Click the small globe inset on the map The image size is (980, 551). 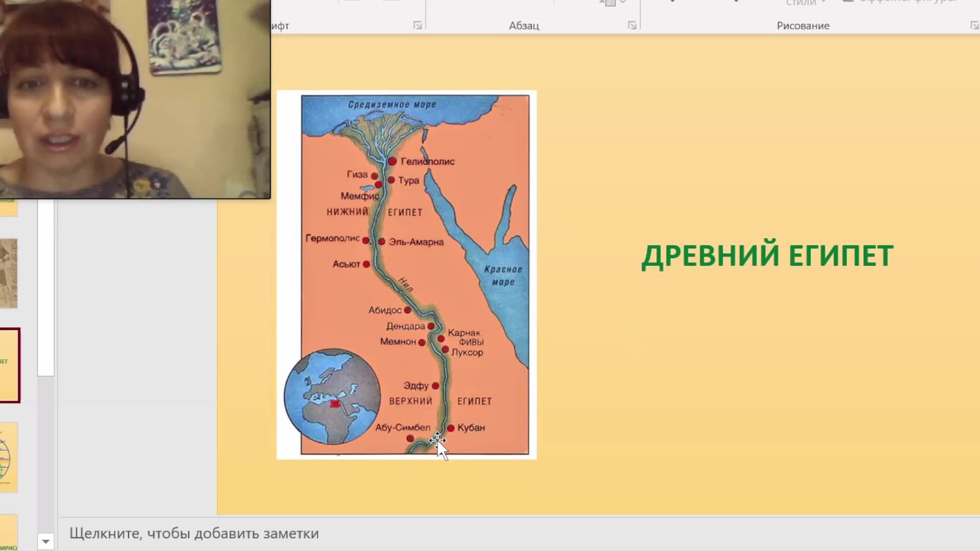tap(332, 396)
